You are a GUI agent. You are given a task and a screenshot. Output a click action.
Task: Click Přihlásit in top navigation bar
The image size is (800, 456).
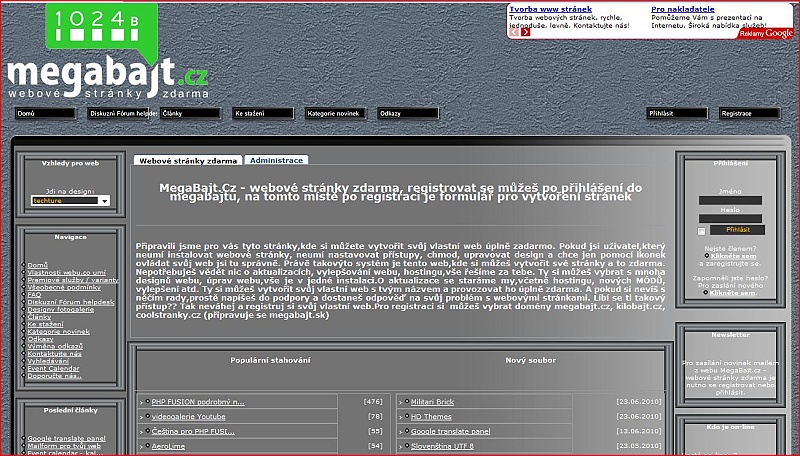pos(678,113)
